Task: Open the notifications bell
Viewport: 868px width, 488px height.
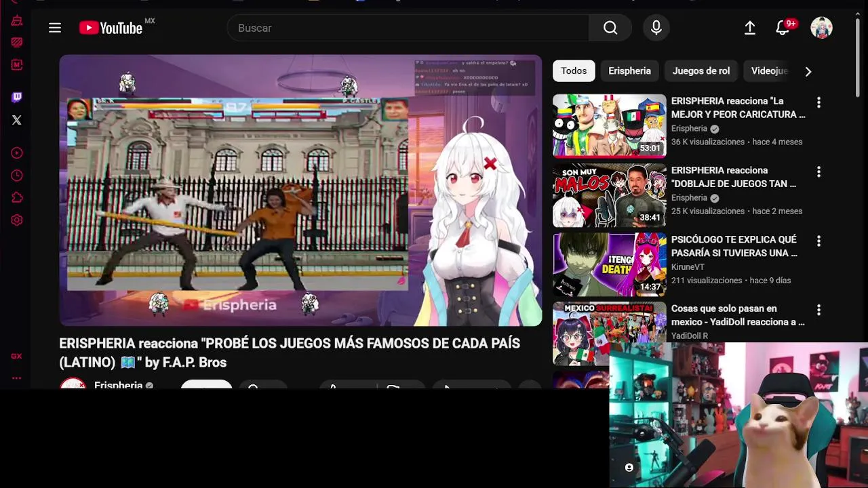Action: tap(783, 28)
